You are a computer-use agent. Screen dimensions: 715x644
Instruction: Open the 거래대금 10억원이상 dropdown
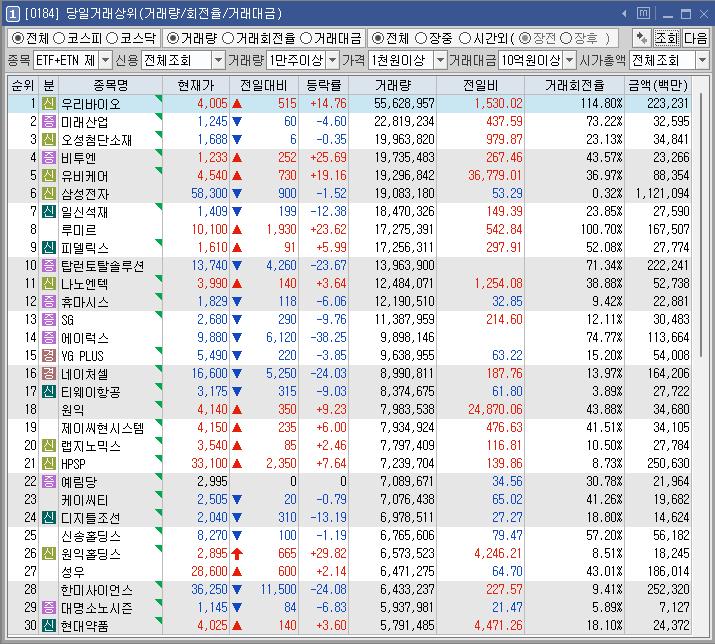tap(570, 60)
